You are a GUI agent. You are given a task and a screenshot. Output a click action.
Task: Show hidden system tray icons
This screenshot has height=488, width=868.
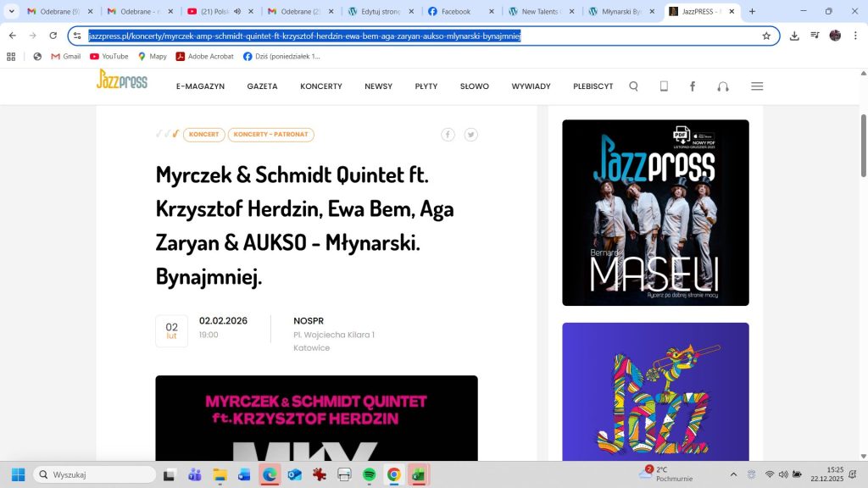[x=733, y=474]
